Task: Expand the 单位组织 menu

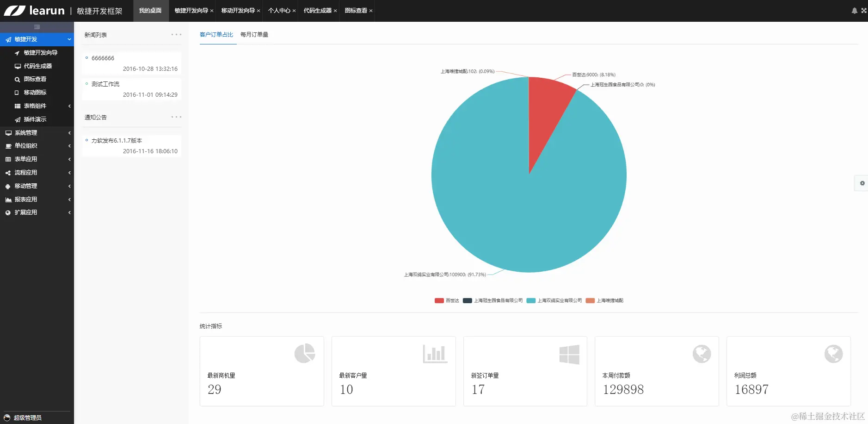Action: pos(37,146)
